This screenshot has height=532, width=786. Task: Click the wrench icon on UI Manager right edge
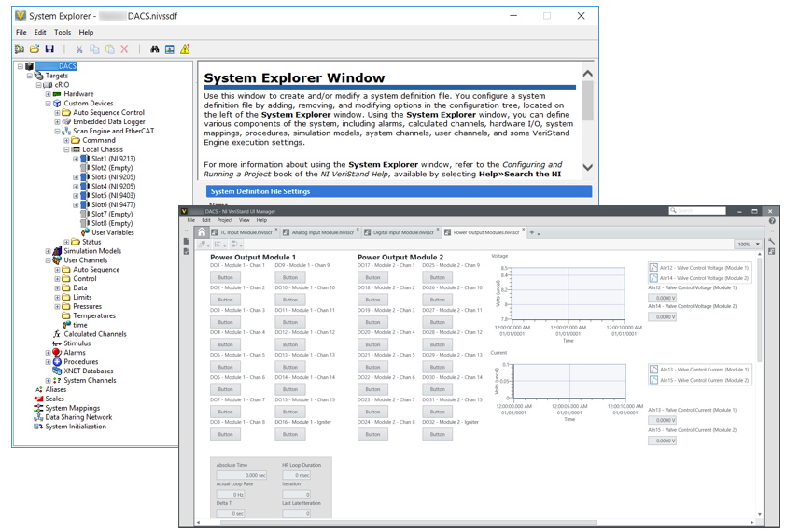pos(771,242)
